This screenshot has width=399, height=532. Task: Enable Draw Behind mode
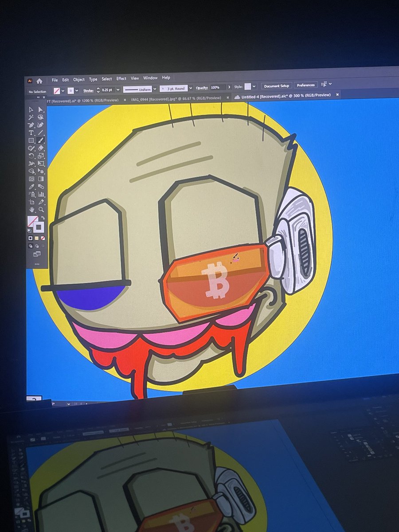coord(37,246)
